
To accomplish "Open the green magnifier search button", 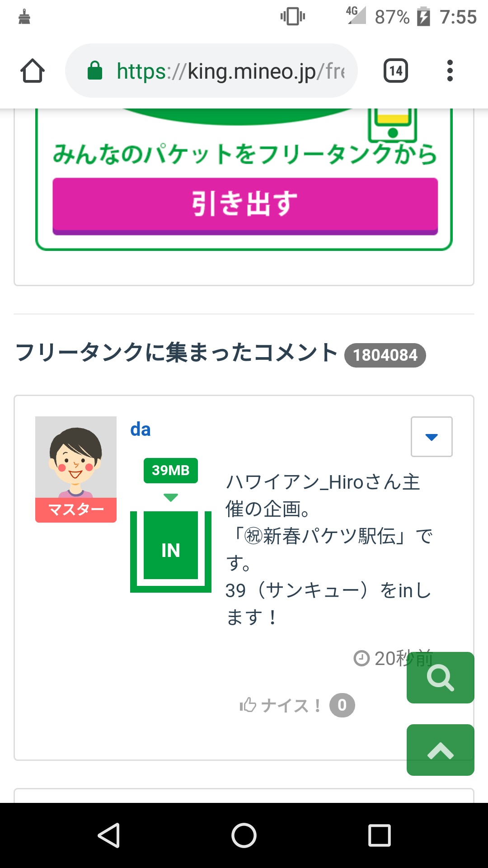I will (x=441, y=678).
